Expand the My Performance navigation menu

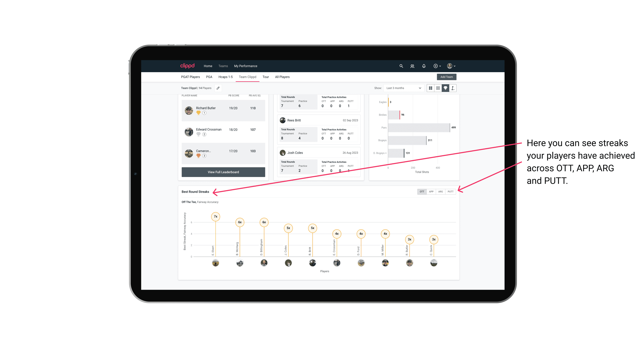click(247, 66)
